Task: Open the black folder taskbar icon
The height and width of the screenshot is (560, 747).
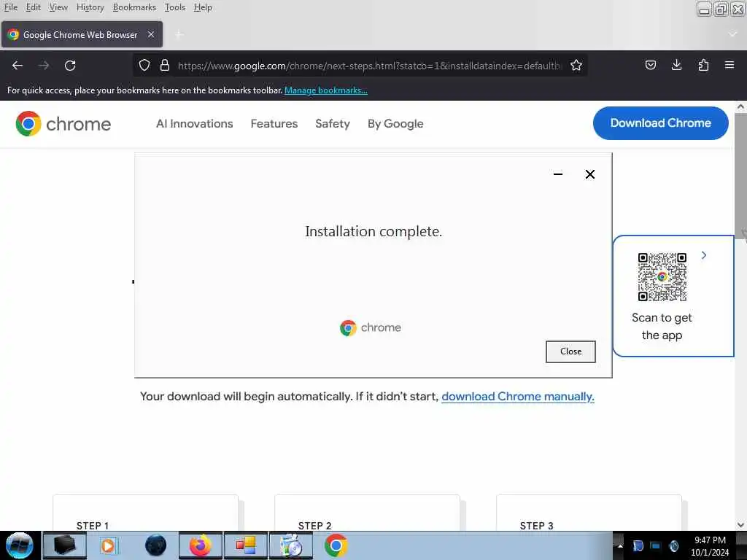Action: 64,545
